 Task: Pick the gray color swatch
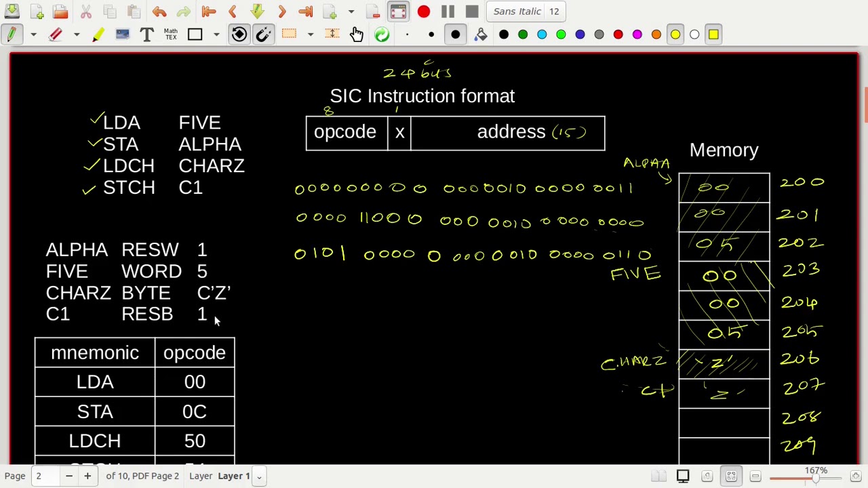pos(599,35)
